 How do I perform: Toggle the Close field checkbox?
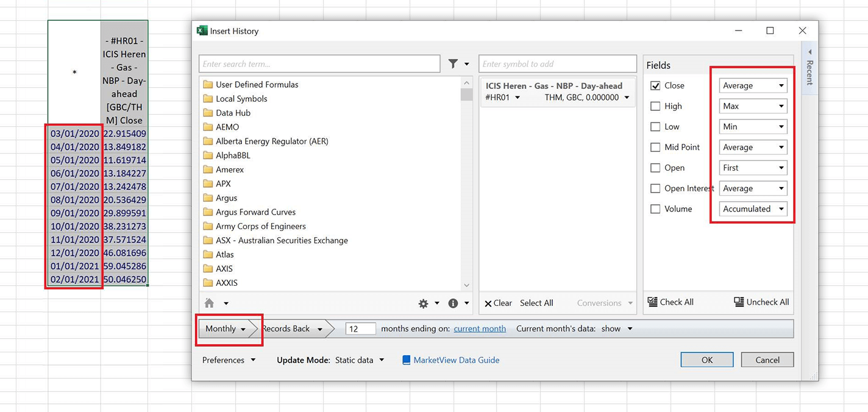point(655,86)
